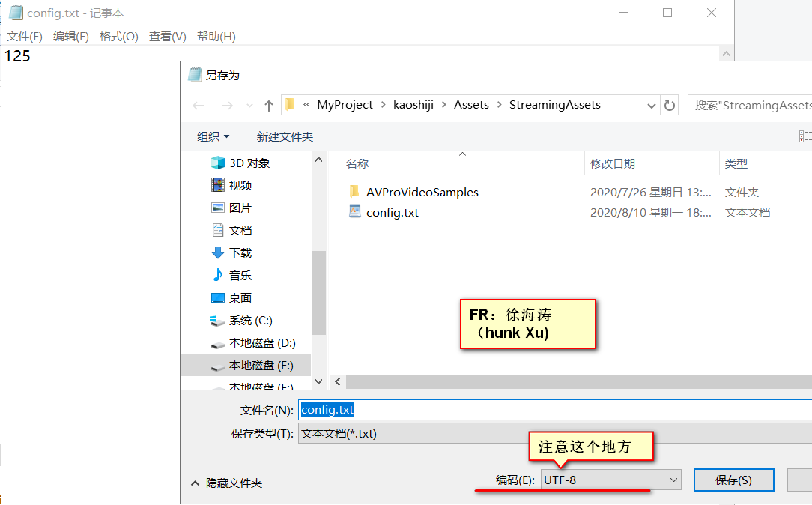
Task: Open the 查看(V) menu
Action: pyautogui.click(x=165, y=36)
